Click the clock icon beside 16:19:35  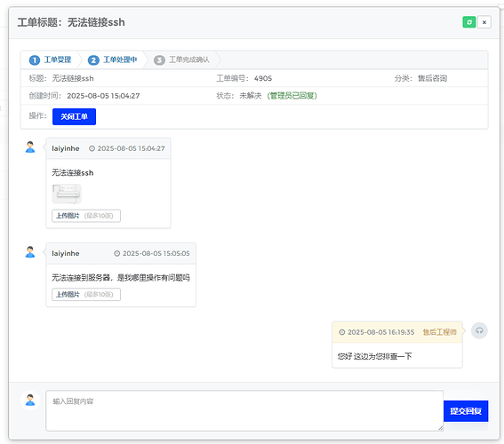[x=342, y=332]
